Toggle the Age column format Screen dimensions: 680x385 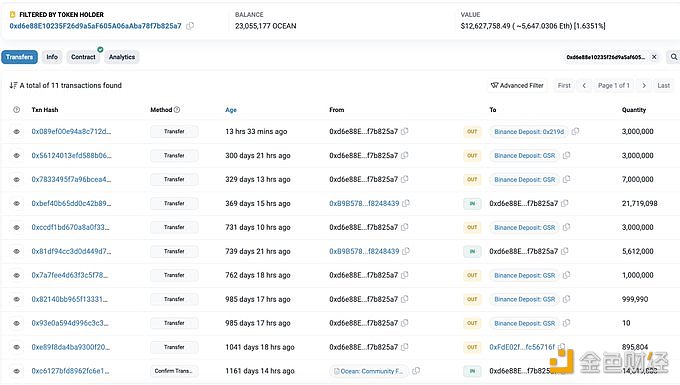pos(231,110)
